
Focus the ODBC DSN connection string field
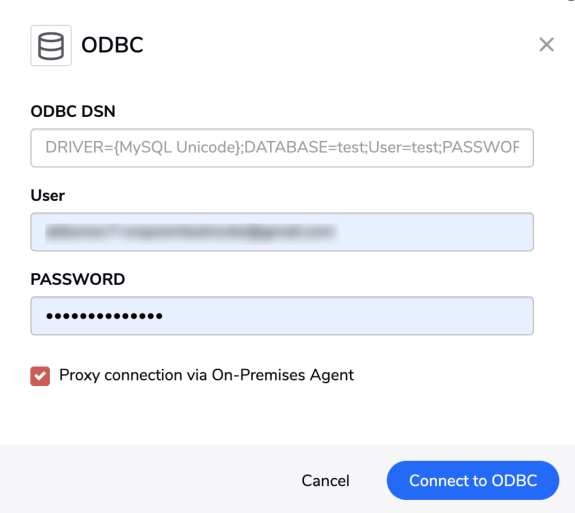282,148
